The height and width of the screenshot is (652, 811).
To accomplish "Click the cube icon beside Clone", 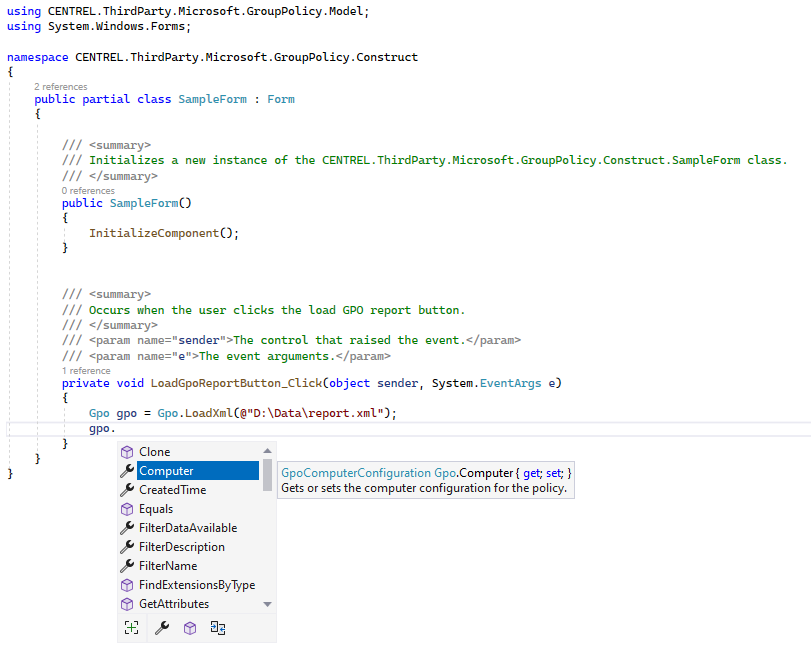I will (x=127, y=452).
